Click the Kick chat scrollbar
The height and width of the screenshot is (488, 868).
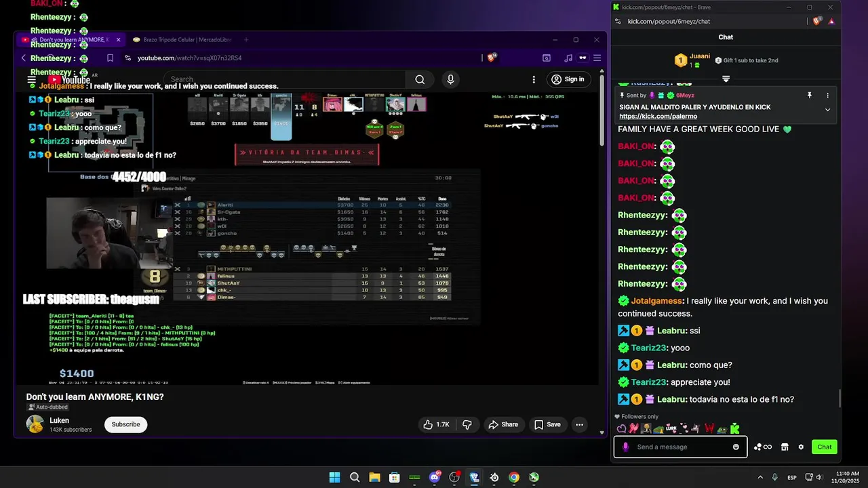pyautogui.click(x=840, y=399)
